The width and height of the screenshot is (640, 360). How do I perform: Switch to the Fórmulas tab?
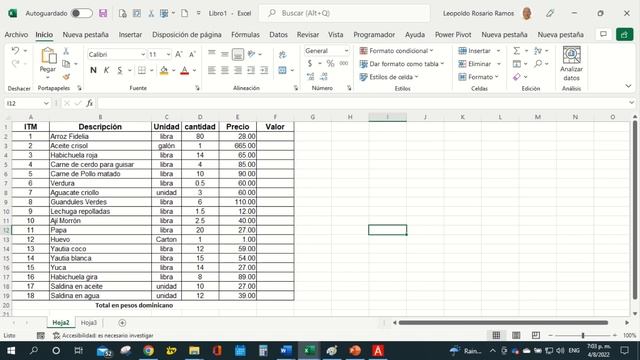click(245, 35)
